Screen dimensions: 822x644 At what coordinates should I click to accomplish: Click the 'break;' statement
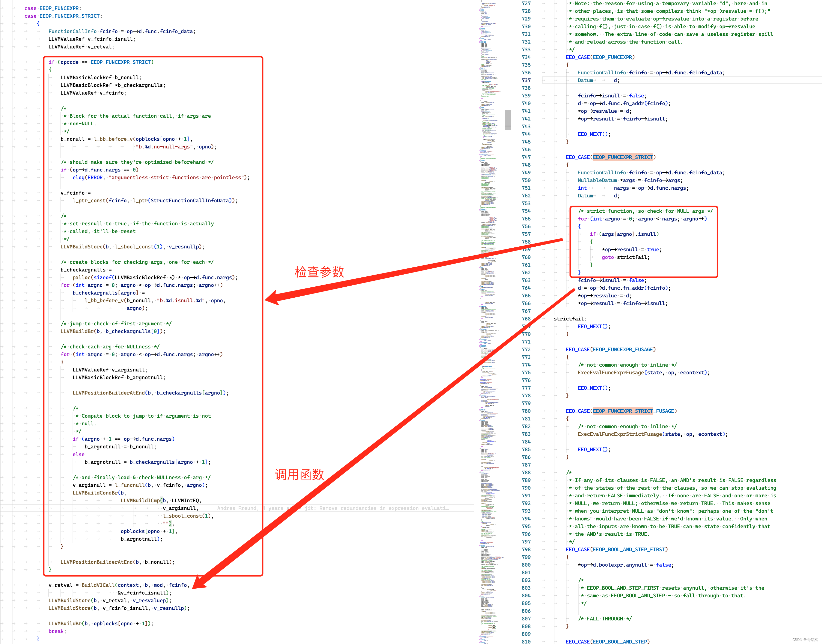click(57, 631)
